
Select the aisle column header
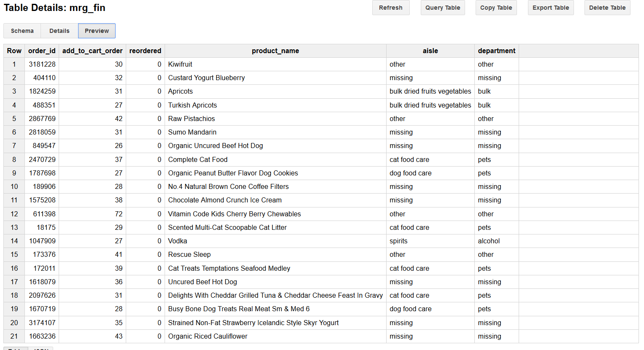pos(430,51)
